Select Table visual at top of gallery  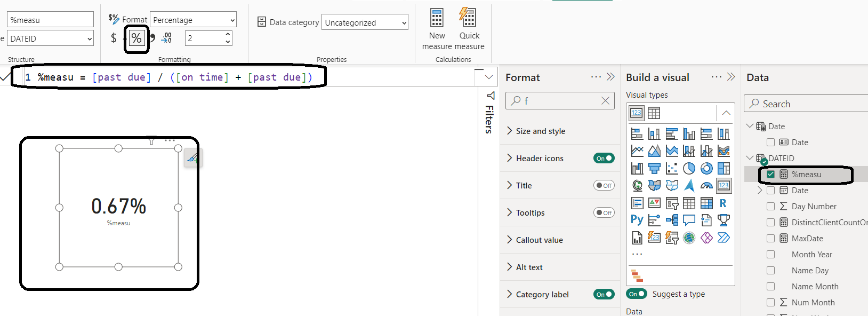point(654,113)
